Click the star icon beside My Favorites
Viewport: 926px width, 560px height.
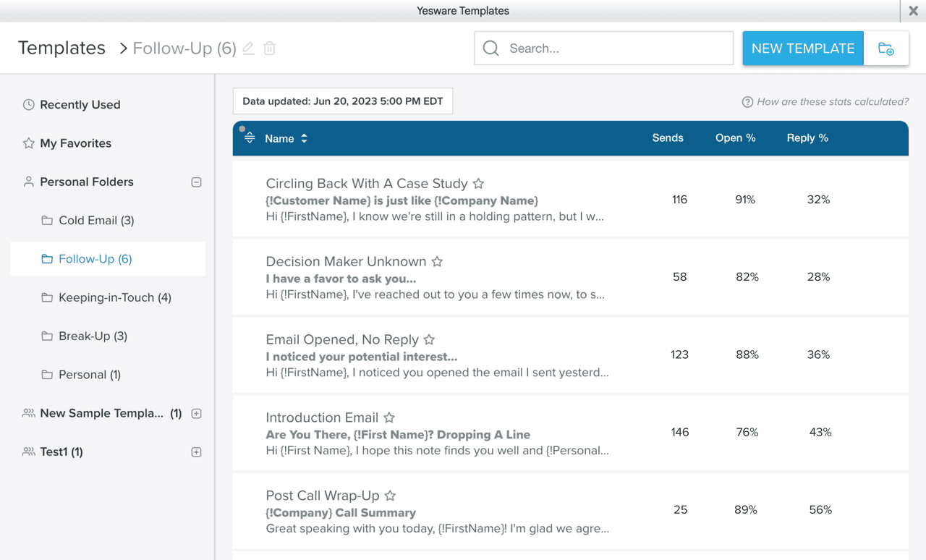[28, 143]
